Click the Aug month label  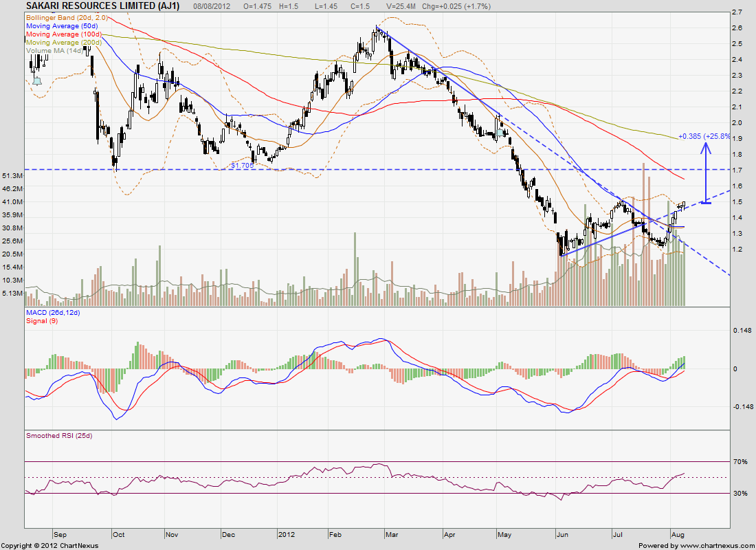point(678,535)
